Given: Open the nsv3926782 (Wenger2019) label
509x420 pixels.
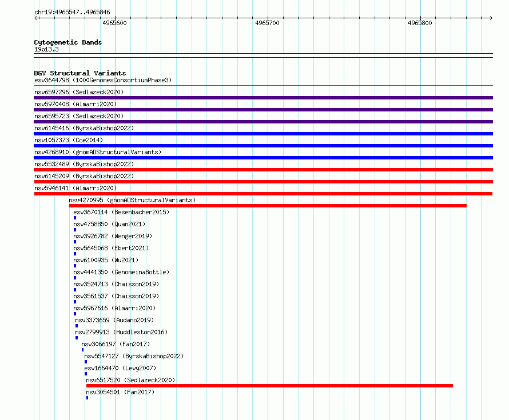Looking at the screenshot, I should [x=113, y=236].
